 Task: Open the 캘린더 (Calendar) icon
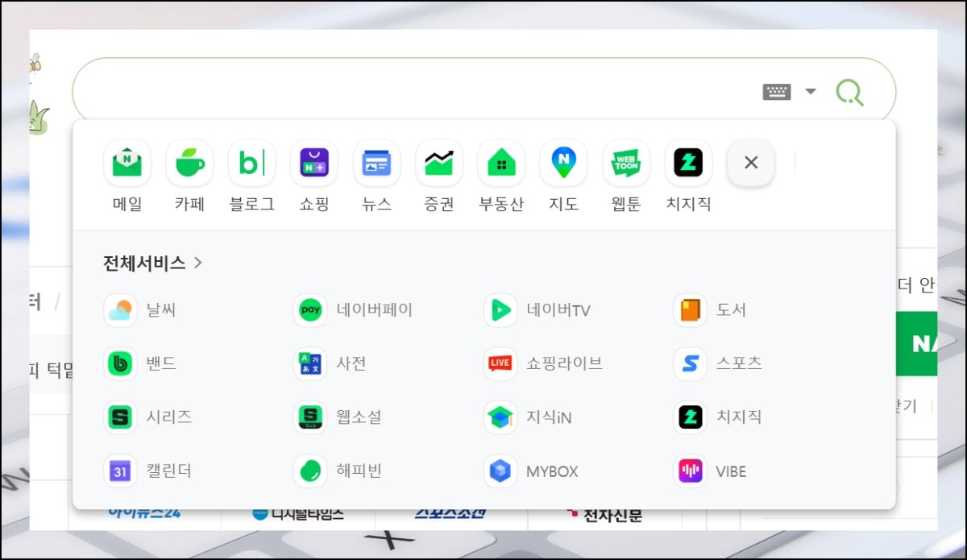(x=120, y=471)
